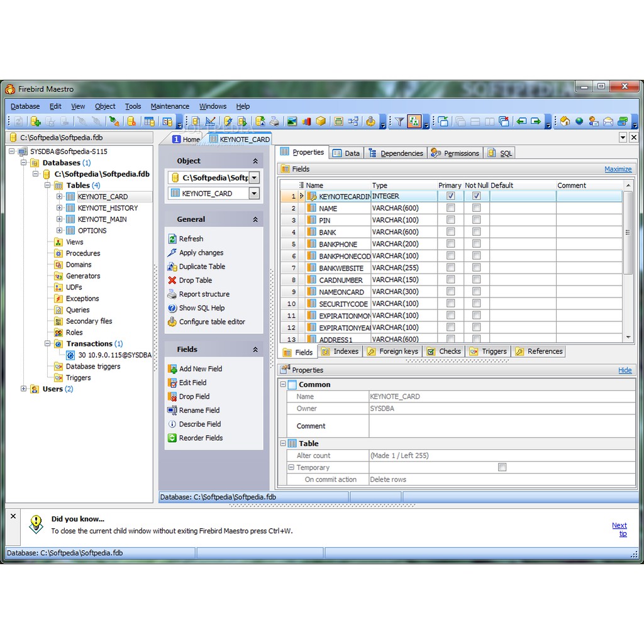
Task: Click the green back arrow toolbar icon
Action: point(521,121)
